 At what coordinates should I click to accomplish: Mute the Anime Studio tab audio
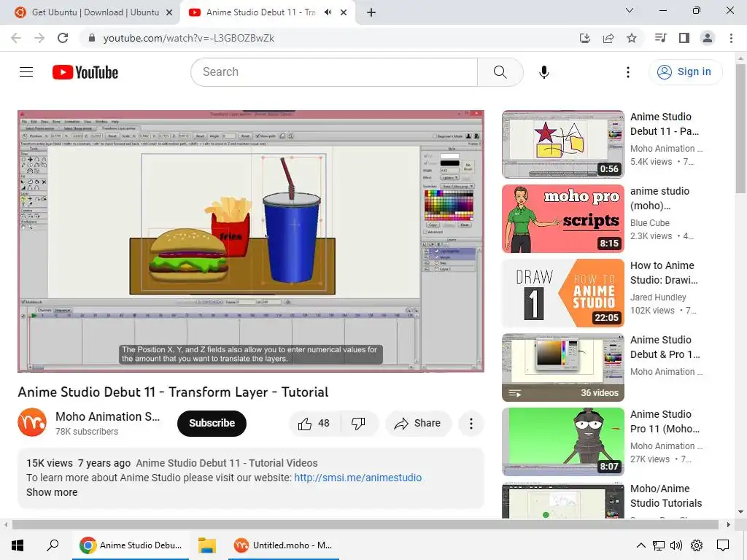pos(328,12)
